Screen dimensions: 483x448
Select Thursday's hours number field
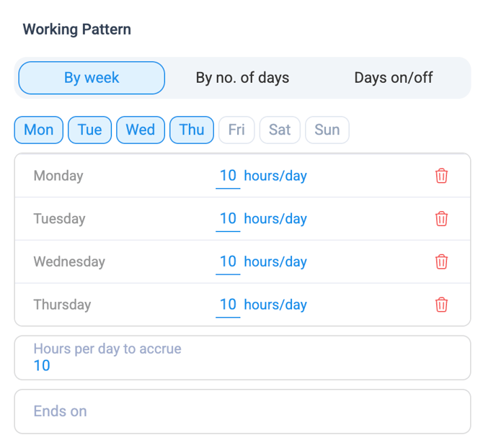[228, 305]
